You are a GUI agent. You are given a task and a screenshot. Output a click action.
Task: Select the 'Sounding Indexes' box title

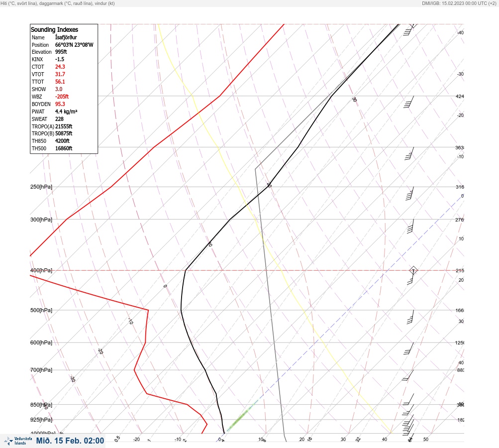[x=54, y=29]
